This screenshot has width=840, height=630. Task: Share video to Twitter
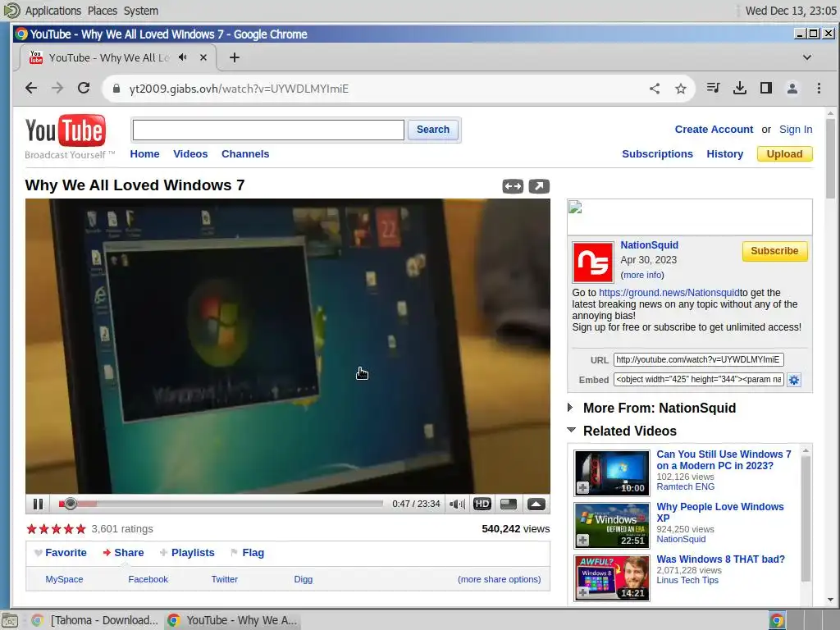pos(225,579)
